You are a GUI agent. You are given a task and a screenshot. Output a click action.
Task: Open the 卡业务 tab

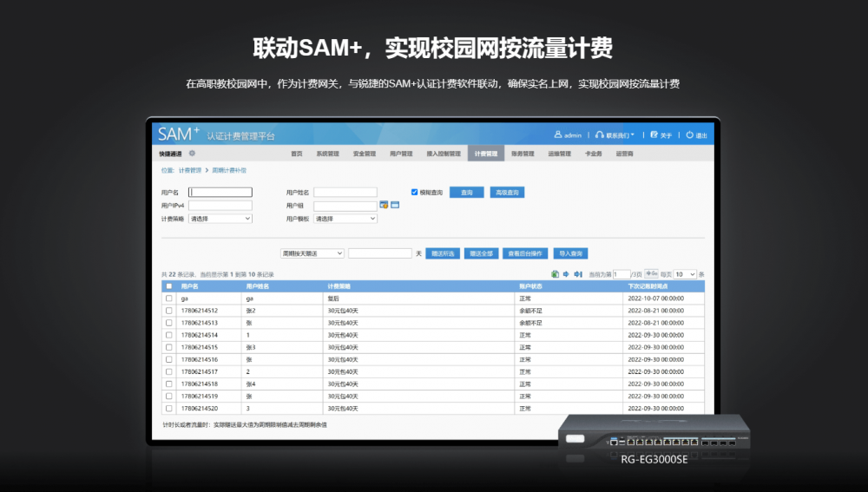(594, 154)
